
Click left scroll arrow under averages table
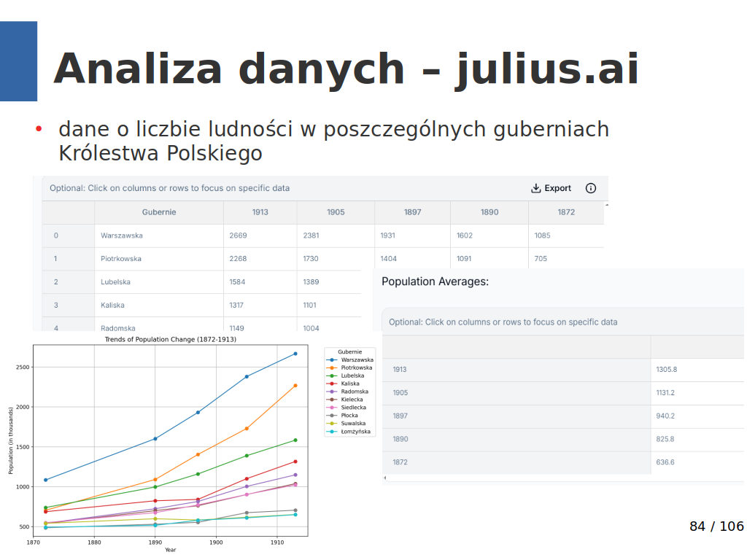click(385, 478)
